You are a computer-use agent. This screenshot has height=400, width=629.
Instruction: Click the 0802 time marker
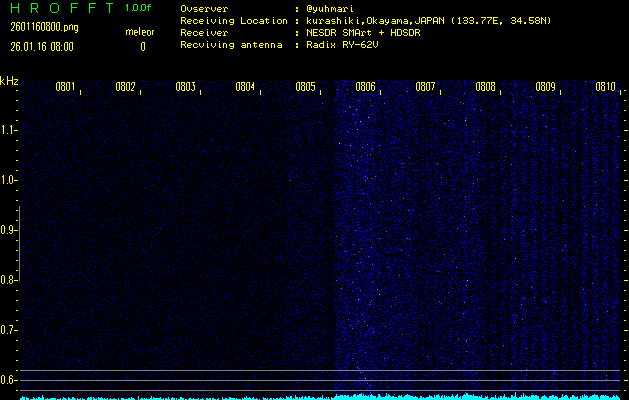[126, 87]
